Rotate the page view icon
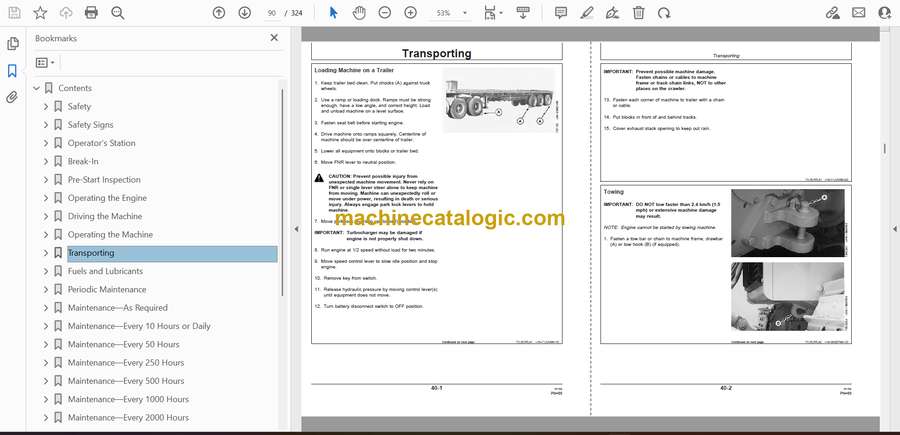This screenshot has width=900, height=435. [664, 13]
